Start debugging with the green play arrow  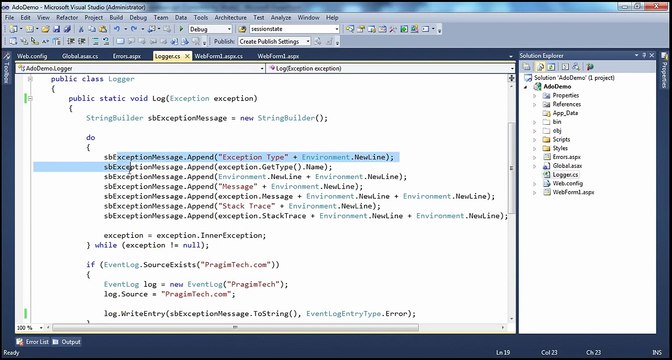[181, 29]
